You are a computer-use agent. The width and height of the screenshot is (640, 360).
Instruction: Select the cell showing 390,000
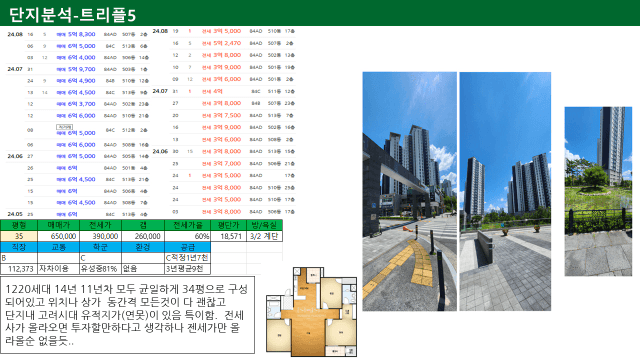tap(100, 236)
